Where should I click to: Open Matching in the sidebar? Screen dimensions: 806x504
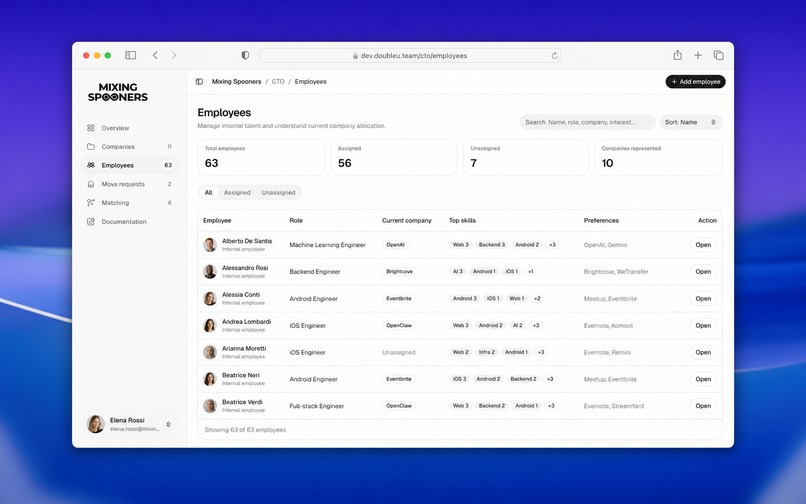click(130, 203)
